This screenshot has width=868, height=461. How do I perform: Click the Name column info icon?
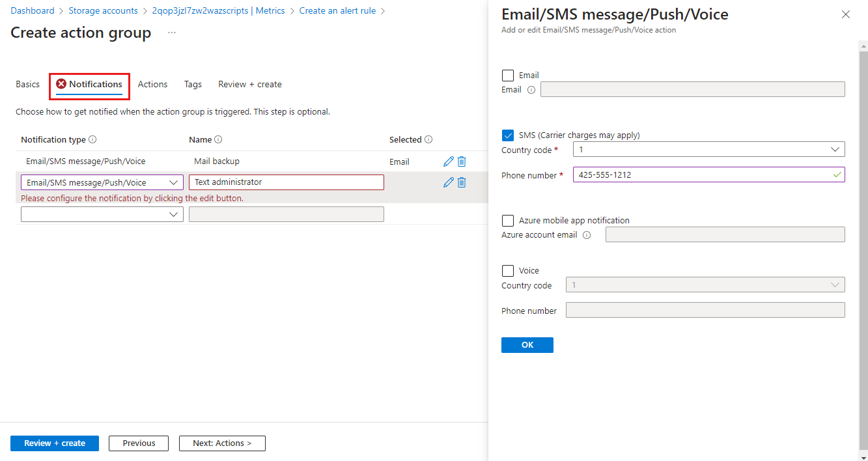pyautogui.click(x=218, y=139)
